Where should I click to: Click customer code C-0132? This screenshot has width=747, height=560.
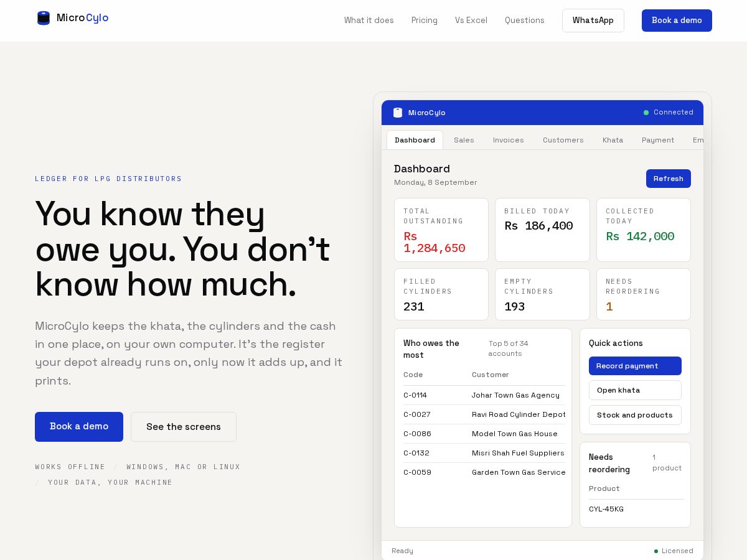point(416,453)
